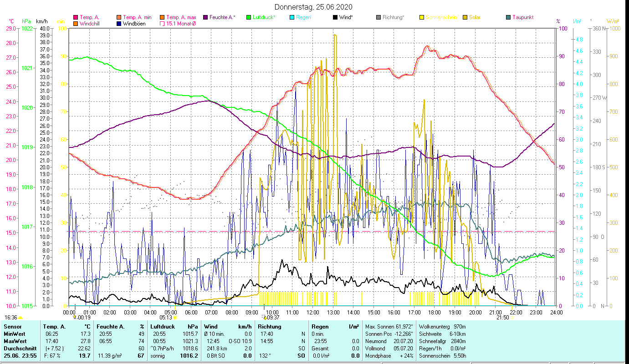Select the Durchschnitt row label
This screenshot has height=364, width=629.
(20, 348)
